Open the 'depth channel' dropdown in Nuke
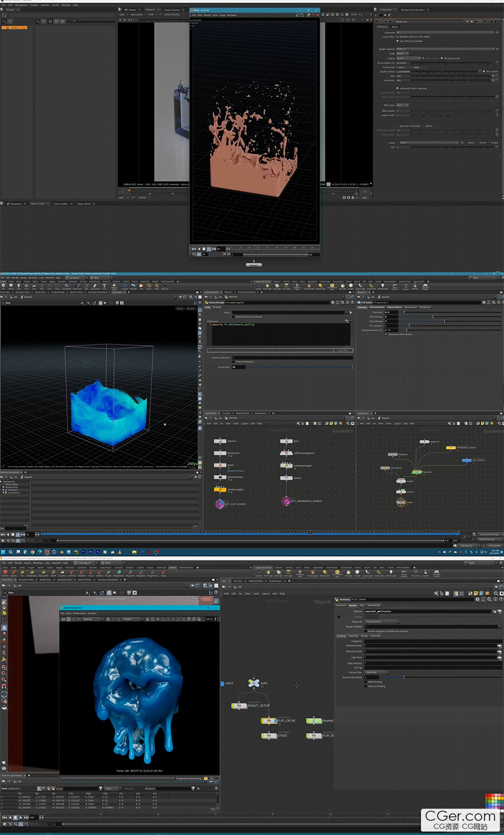The height and width of the screenshot is (835, 504). pyautogui.click(x=446, y=49)
